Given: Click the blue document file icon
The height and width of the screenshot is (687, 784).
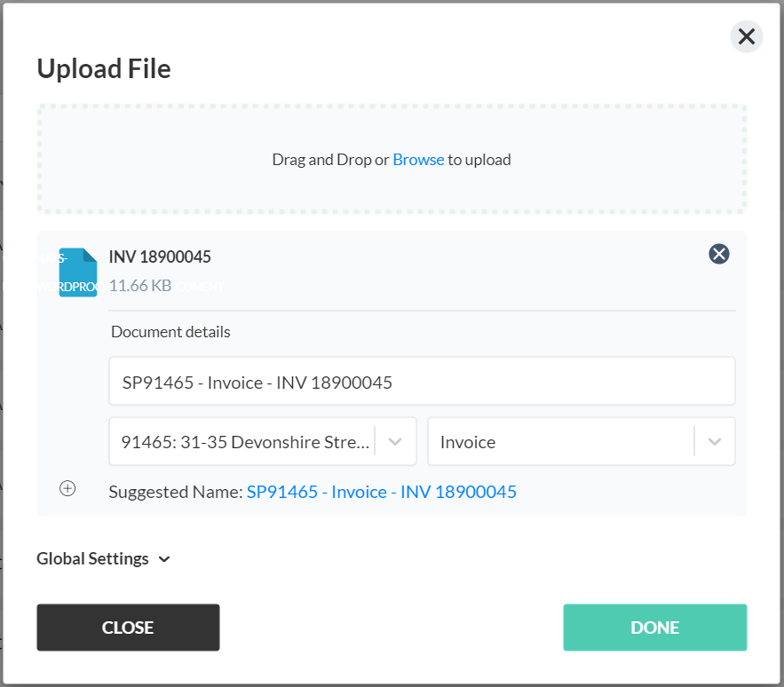Looking at the screenshot, I should pyautogui.click(x=78, y=272).
